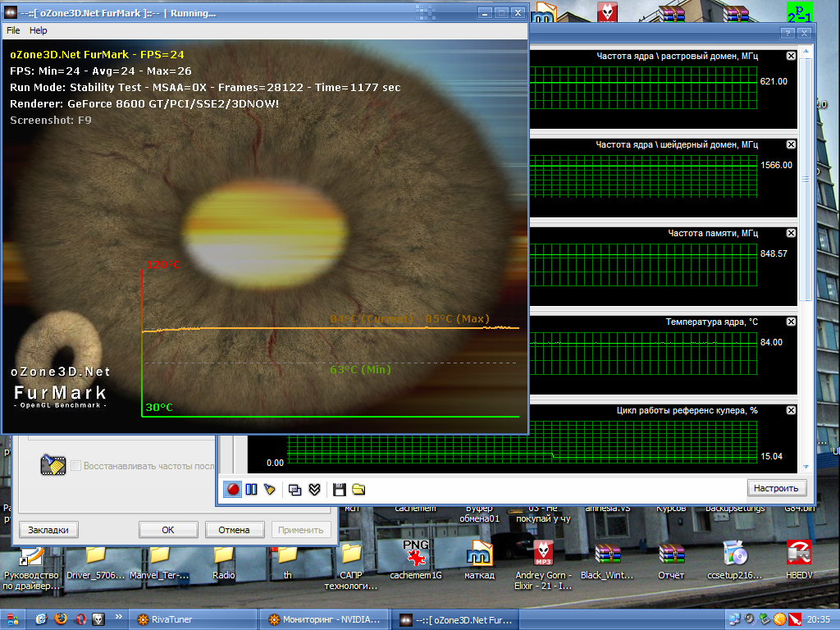Click the film and brush icon in RivaTuner dialog
The width and height of the screenshot is (840, 630).
point(52,465)
